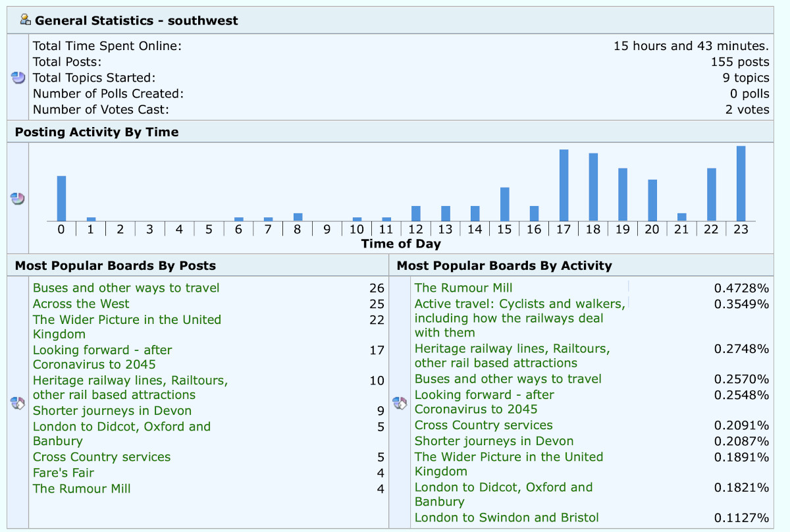Open London to Didcot in By Activity list
This screenshot has width=790, height=532.
(x=503, y=487)
